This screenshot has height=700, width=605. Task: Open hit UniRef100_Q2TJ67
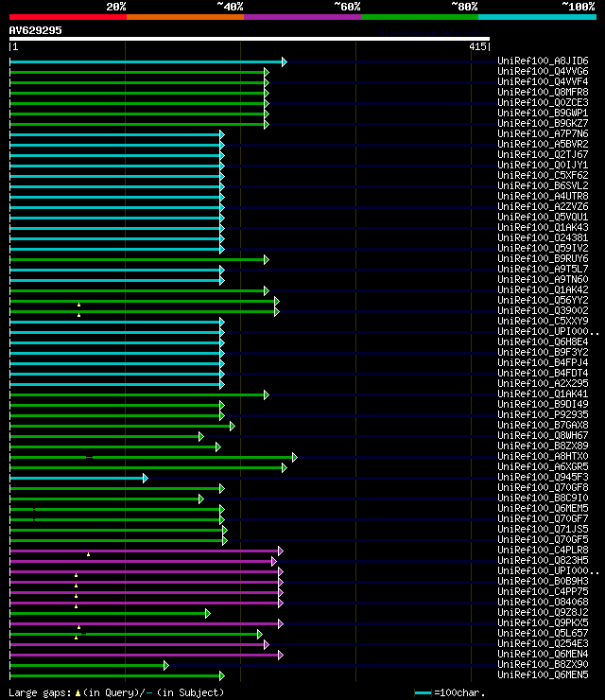[543, 154]
